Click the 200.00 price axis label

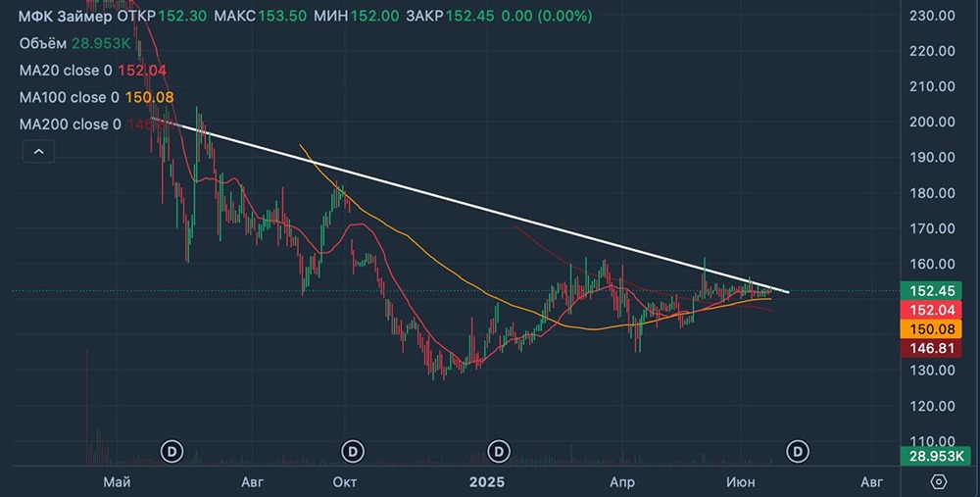coord(932,122)
